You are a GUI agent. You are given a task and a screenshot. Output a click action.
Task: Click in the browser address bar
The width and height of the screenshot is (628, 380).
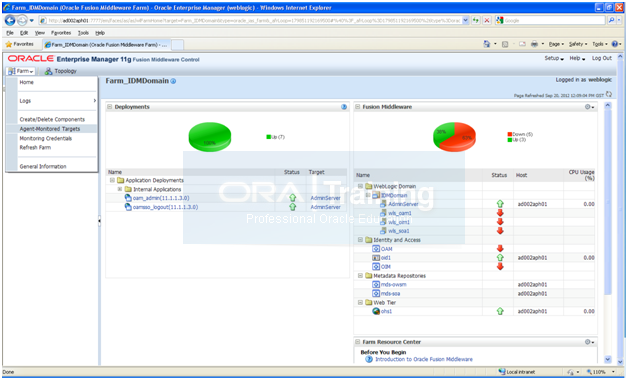click(255, 20)
